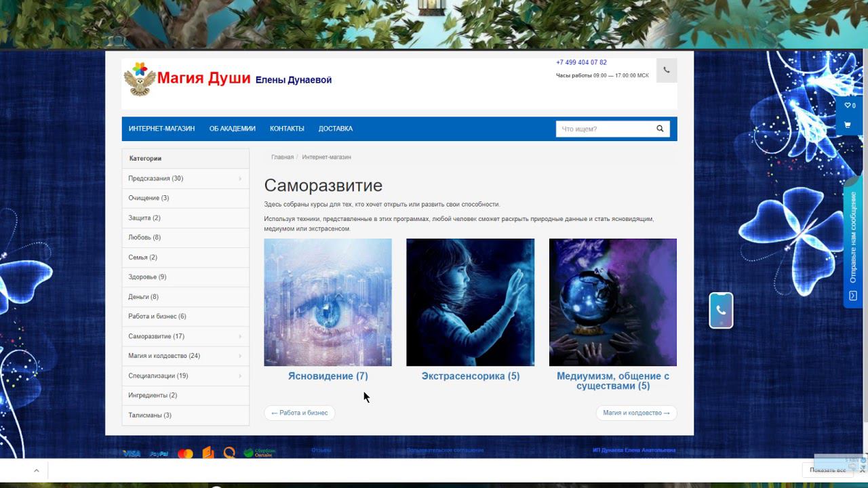This screenshot has width=868, height=488.
Task: Open the shopping cart icon
Action: pos(848,125)
